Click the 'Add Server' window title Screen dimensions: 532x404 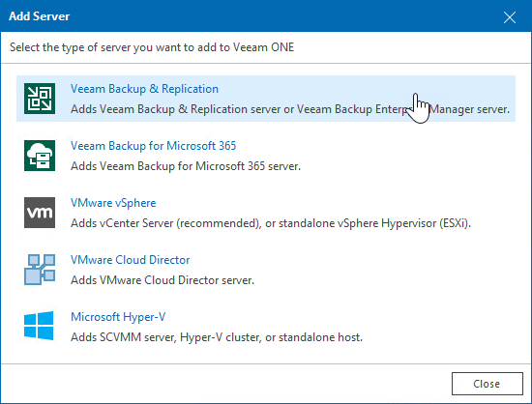[40, 16]
